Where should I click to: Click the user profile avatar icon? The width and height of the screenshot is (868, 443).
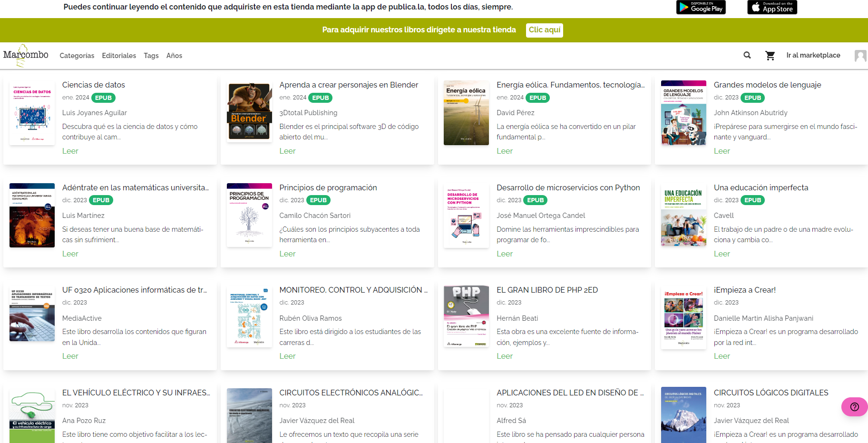coord(860,56)
